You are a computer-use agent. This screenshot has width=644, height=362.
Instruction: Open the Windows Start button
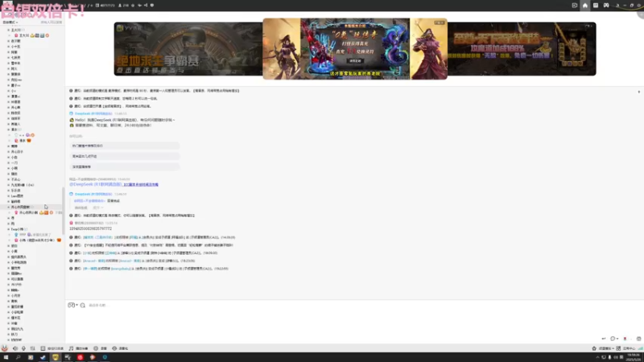coord(6,357)
